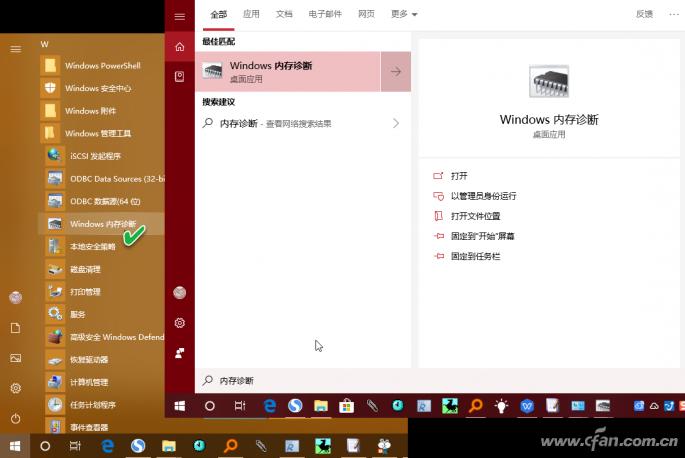Click the W letter header in Start menu
Image resolution: width=685 pixels, height=458 pixels.
tap(45, 44)
